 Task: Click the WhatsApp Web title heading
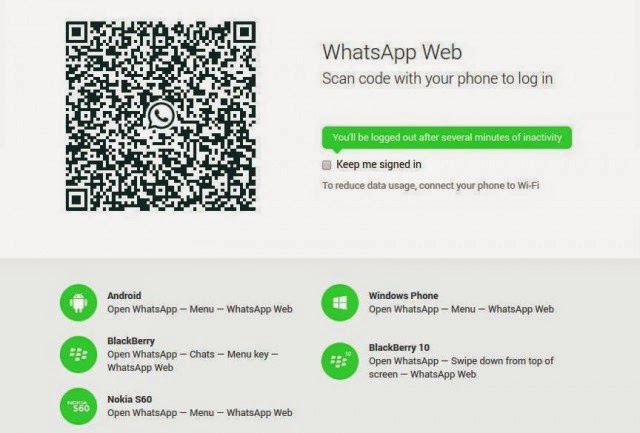pyautogui.click(x=392, y=52)
